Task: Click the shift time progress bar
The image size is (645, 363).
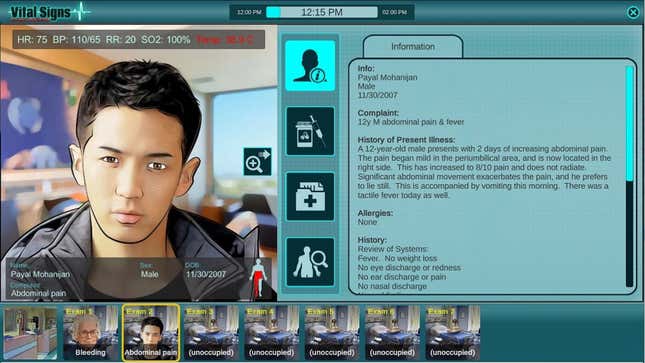Action: point(322,12)
